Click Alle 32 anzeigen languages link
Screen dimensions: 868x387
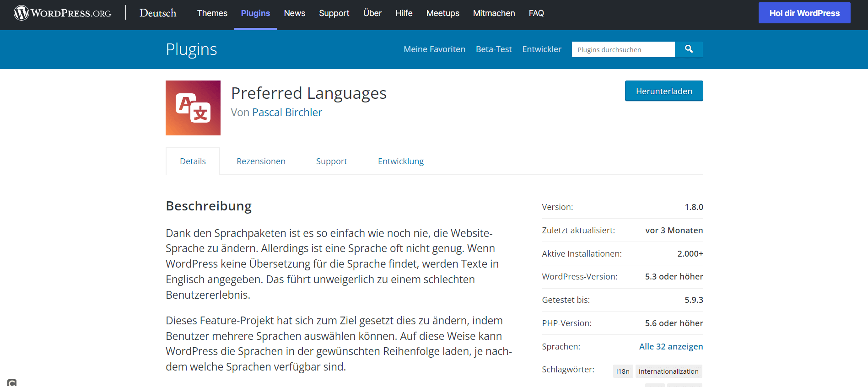[671, 346]
